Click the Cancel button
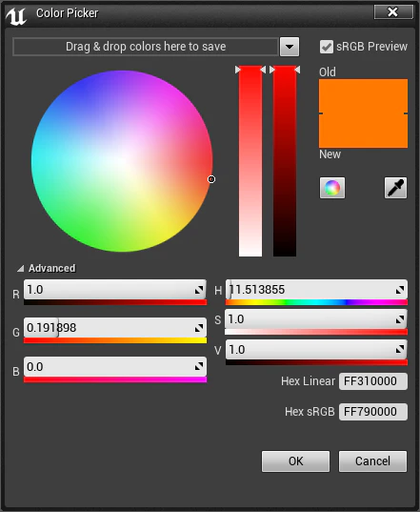420x512 pixels. click(372, 461)
